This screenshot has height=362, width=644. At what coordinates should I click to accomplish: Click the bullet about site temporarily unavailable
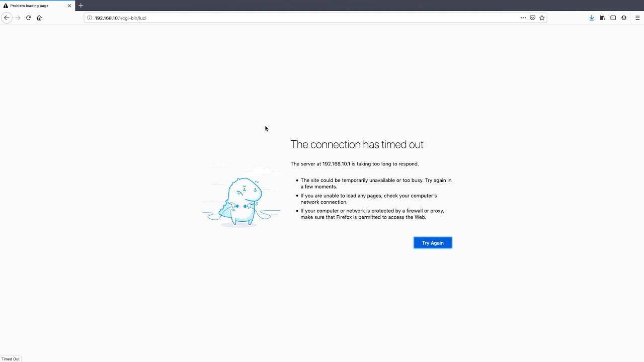pos(376,184)
